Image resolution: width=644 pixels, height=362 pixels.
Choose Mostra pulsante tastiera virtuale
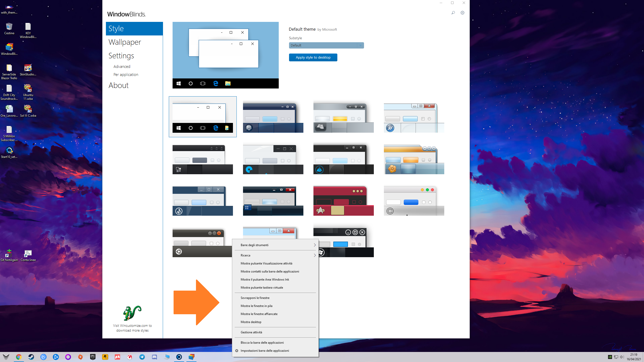(x=275, y=287)
